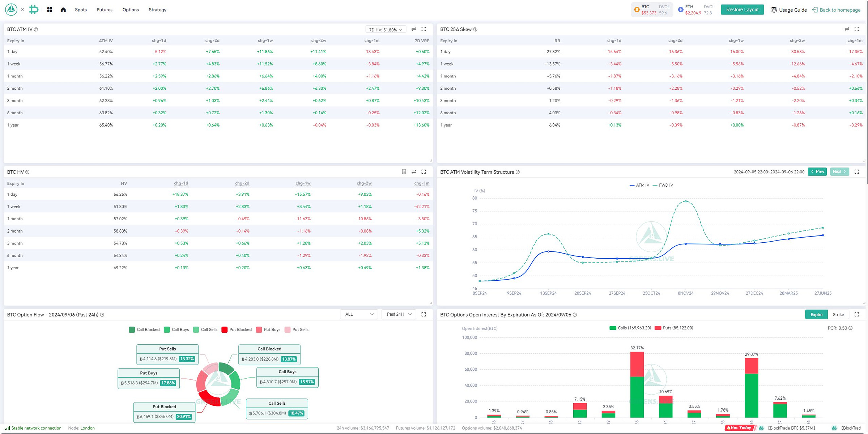Click the green Deribit logo icon
Image resolution: width=868 pixels, height=434 pixels.
34,10
